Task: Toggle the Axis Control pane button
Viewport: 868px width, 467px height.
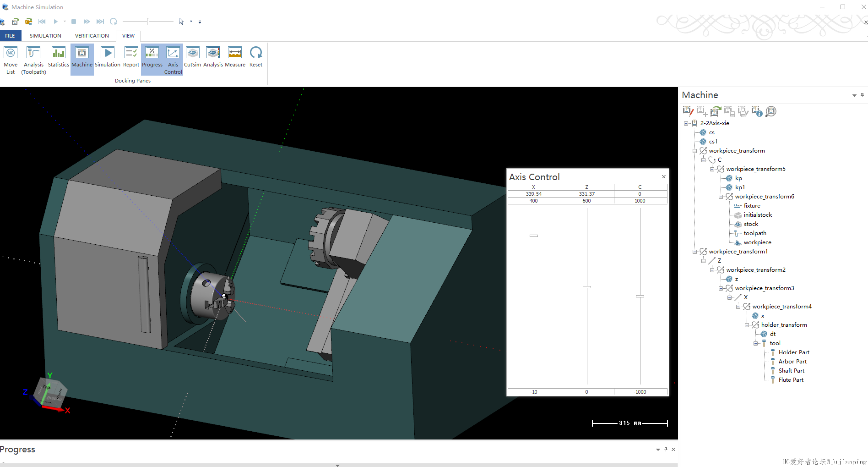Action: tap(173, 60)
